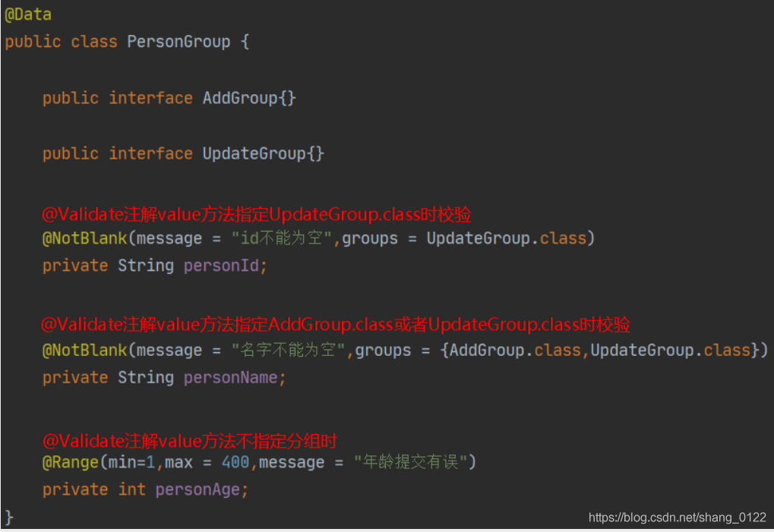Click the closing brace of the class

9,518
